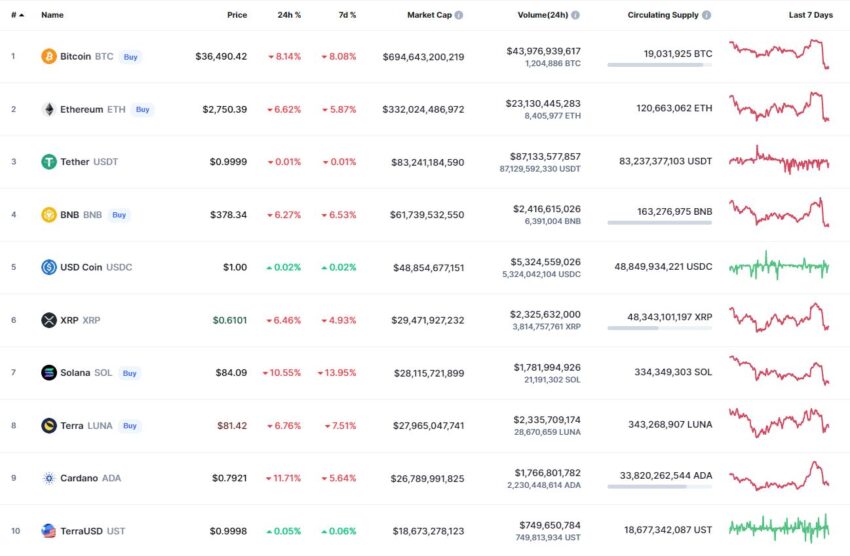This screenshot has height=556, width=850.
Task: Click the Circulating Supply info icon
Action: (707, 15)
